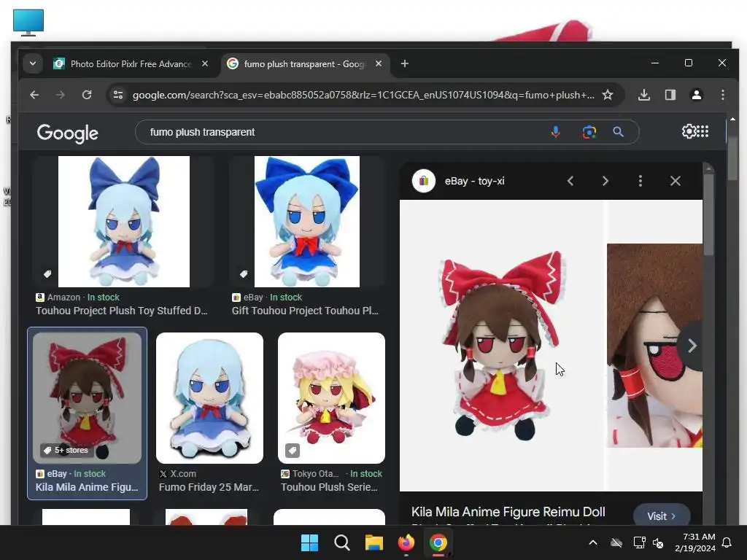
Task: Show previous image in preview panel
Action: pos(570,181)
